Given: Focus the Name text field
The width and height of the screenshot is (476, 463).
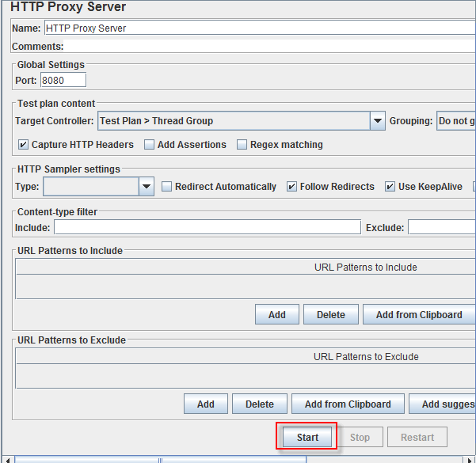Looking at the screenshot, I should tap(259, 28).
